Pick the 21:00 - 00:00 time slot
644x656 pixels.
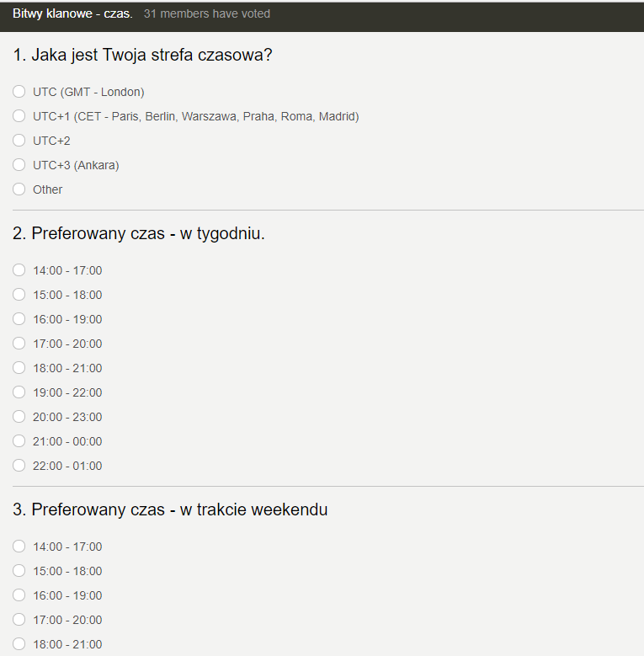(19, 441)
